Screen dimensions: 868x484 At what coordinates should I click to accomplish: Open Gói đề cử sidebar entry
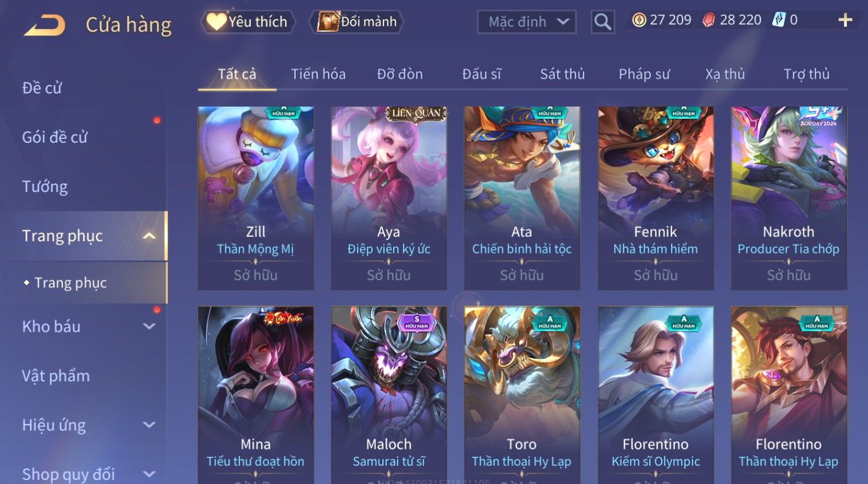tap(55, 137)
